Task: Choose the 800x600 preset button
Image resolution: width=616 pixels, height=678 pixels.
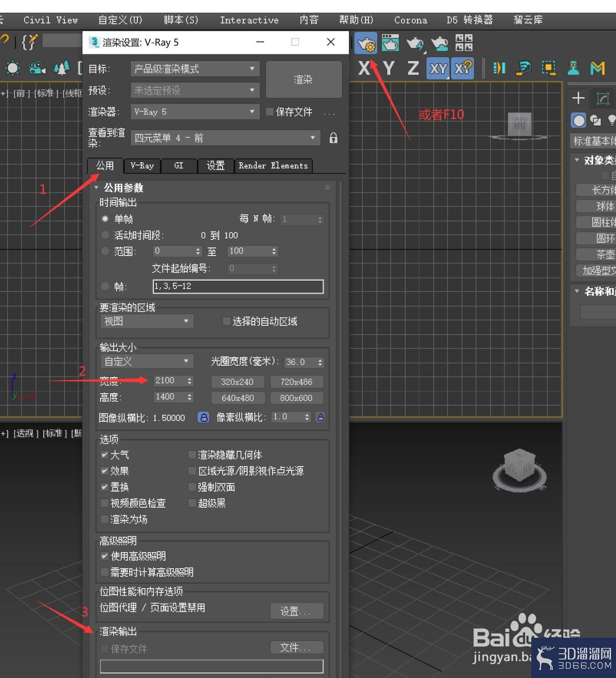Action: tap(296, 398)
